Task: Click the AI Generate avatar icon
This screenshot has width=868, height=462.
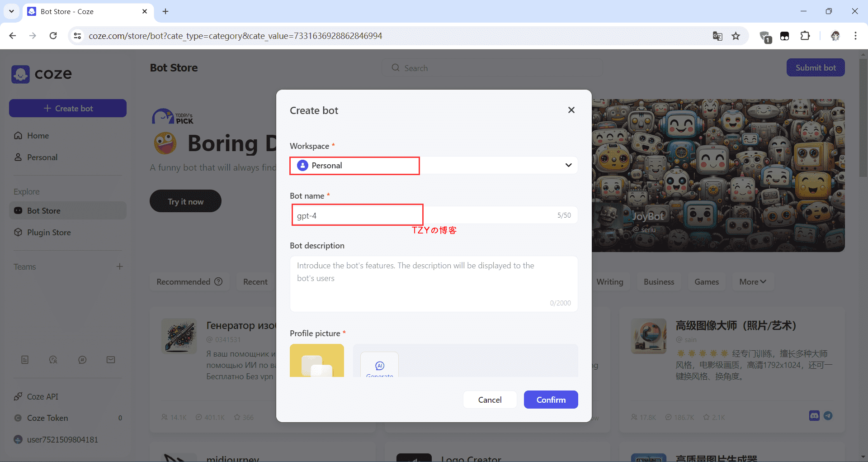Action: pyautogui.click(x=379, y=366)
